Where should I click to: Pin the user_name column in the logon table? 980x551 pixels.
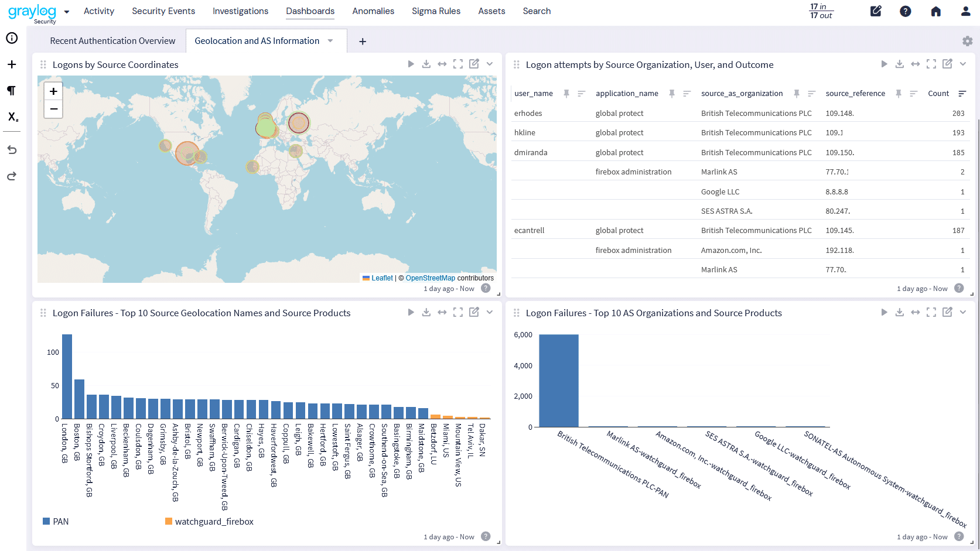tap(567, 93)
